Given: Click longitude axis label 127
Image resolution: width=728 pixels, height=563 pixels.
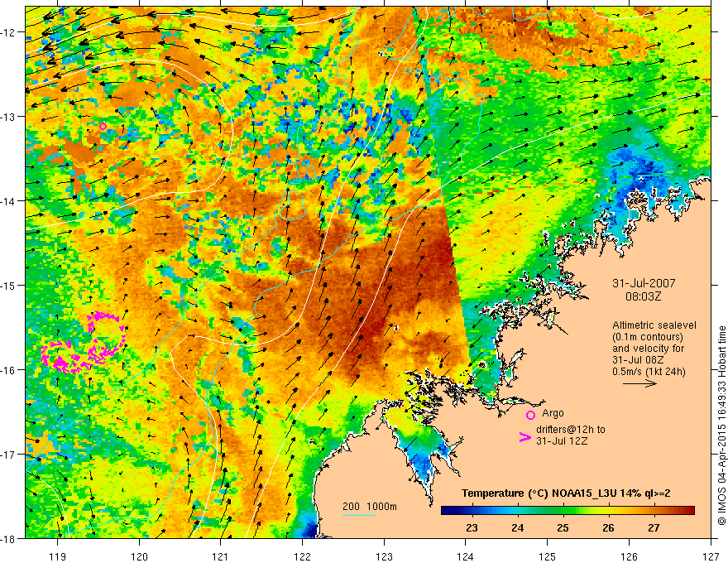Looking at the screenshot, I should point(711,556).
